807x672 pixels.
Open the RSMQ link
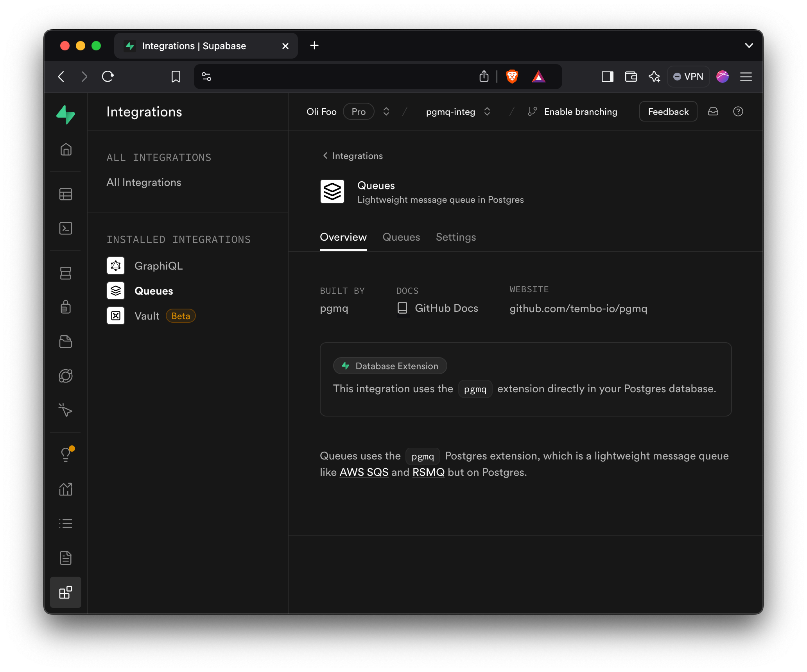tap(429, 472)
